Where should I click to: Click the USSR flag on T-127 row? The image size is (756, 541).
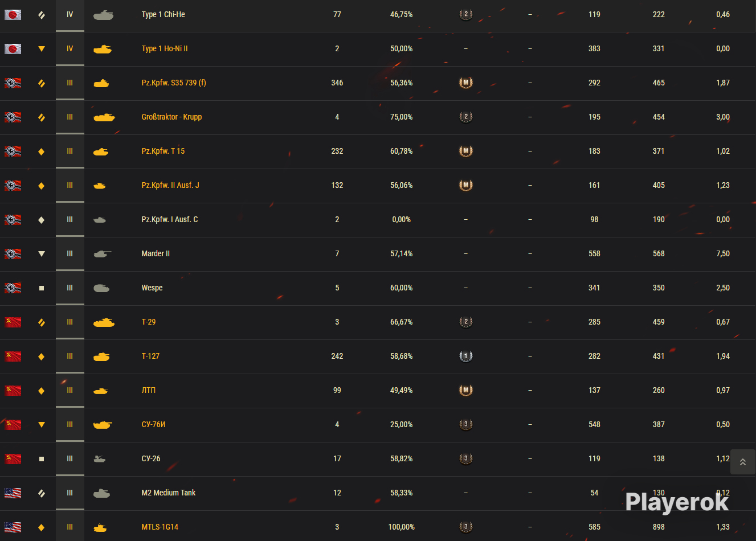[13, 356]
